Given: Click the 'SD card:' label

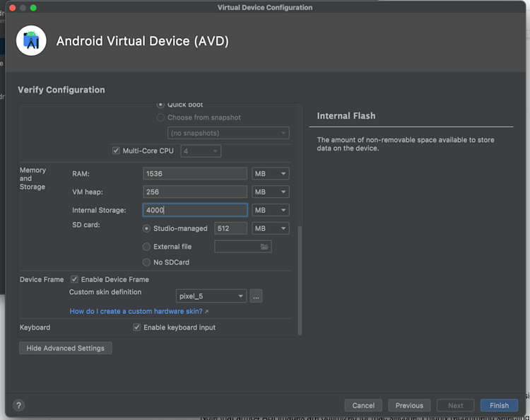Looking at the screenshot, I should click(x=86, y=225).
